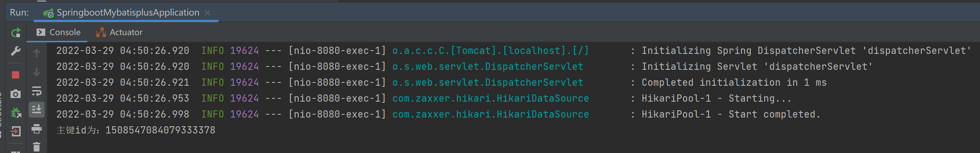Click the Exit icon in sidebar

16,131
